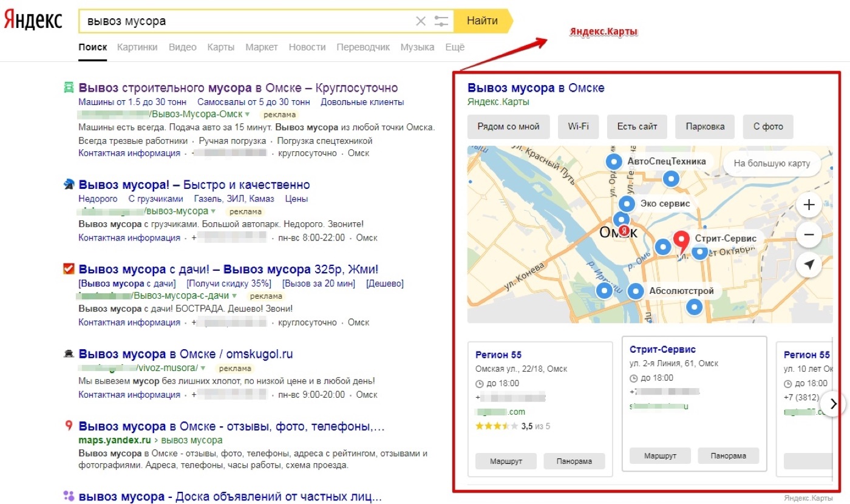Open search settings icon in the search bar

[x=441, y=21]
